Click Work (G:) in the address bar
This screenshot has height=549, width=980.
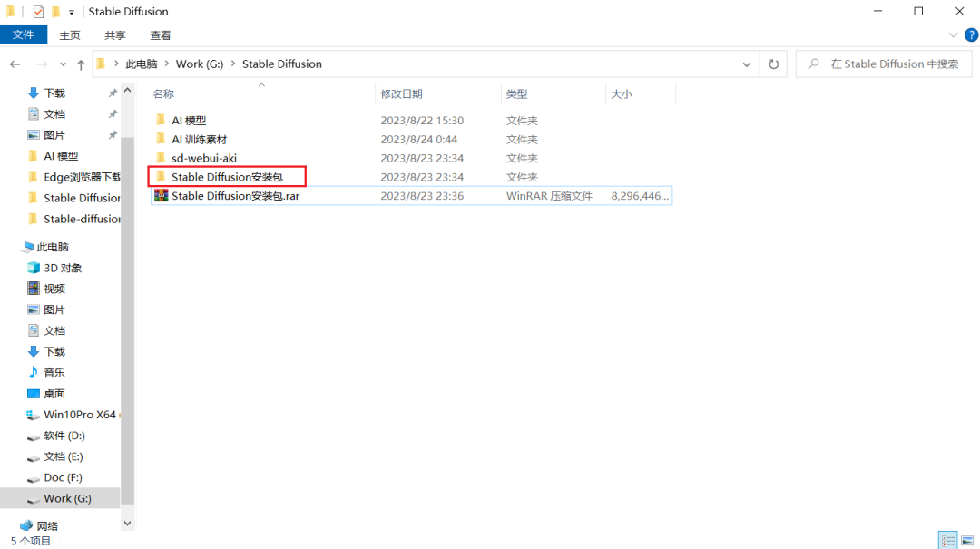tap(200, 64)
